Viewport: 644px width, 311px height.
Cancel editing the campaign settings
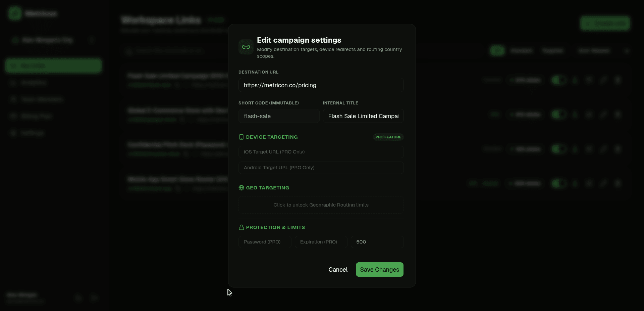pyautogui.click(x=338, y=270)
